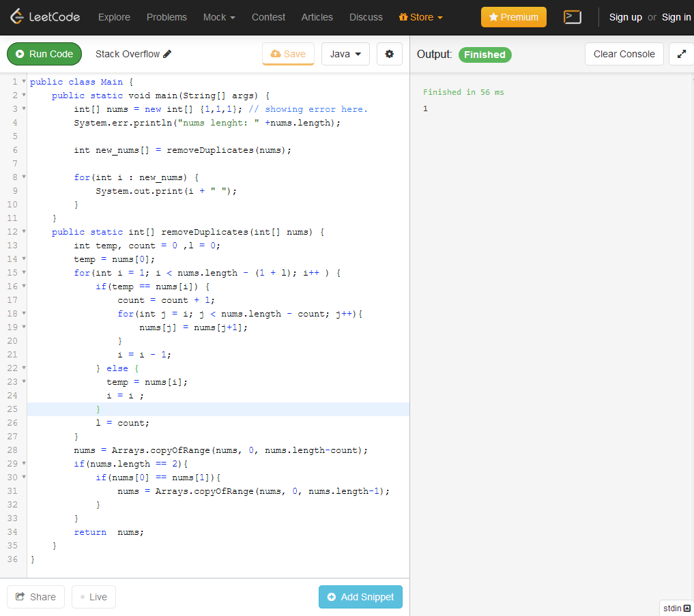Image resolution: width=694 pixels, height=616 pixels.
Task: Toggle Live mode
Action: pos(93,597)
